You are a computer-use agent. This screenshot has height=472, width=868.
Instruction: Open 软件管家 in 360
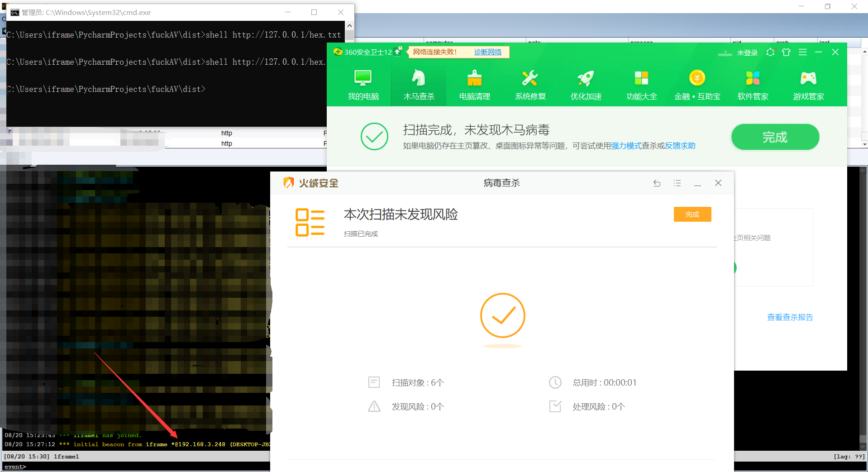tap(753, 85)
